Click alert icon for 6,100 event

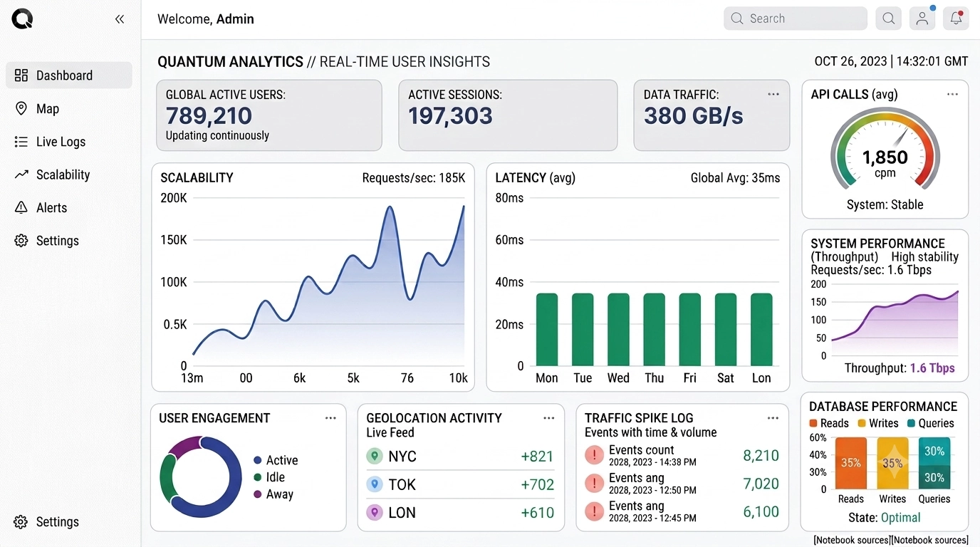pyautogui.click(x=594, y=511)
